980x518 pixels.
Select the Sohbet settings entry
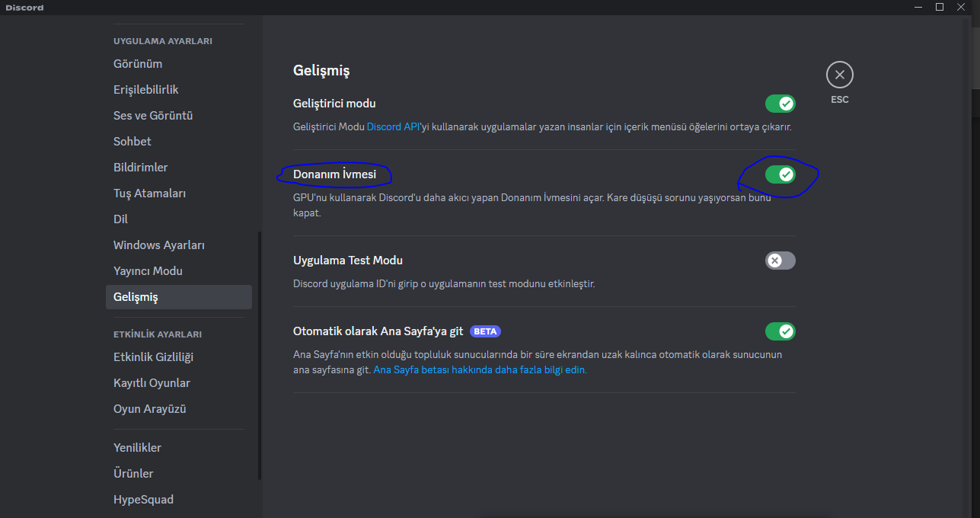[x=178, y=142]
